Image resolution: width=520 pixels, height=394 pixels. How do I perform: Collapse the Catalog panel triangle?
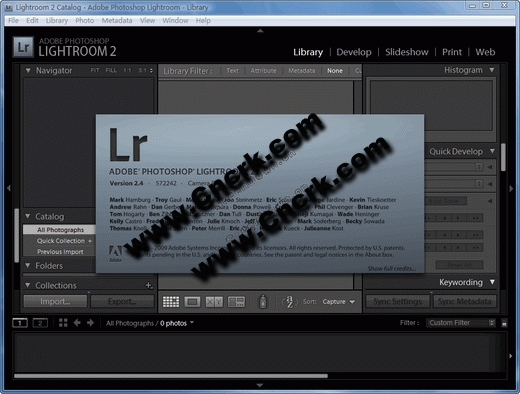(x=28, y=216)
